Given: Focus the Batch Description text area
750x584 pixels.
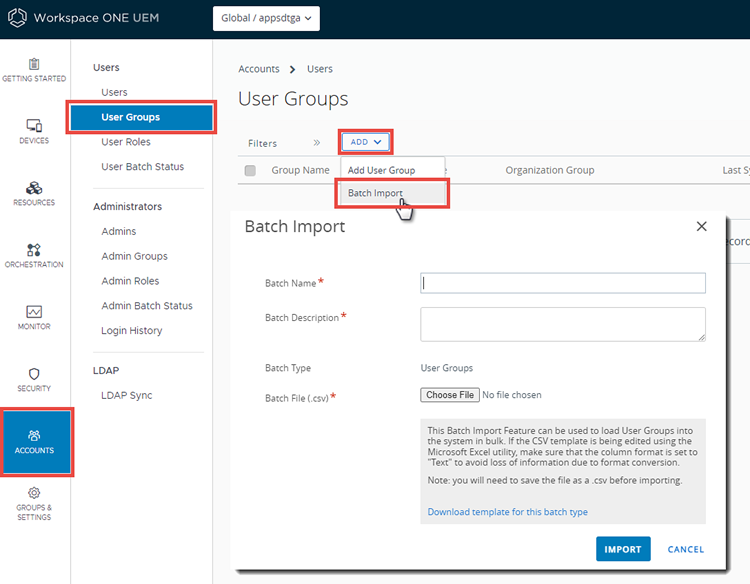Looking at the screenshot, I should (562, 324).
